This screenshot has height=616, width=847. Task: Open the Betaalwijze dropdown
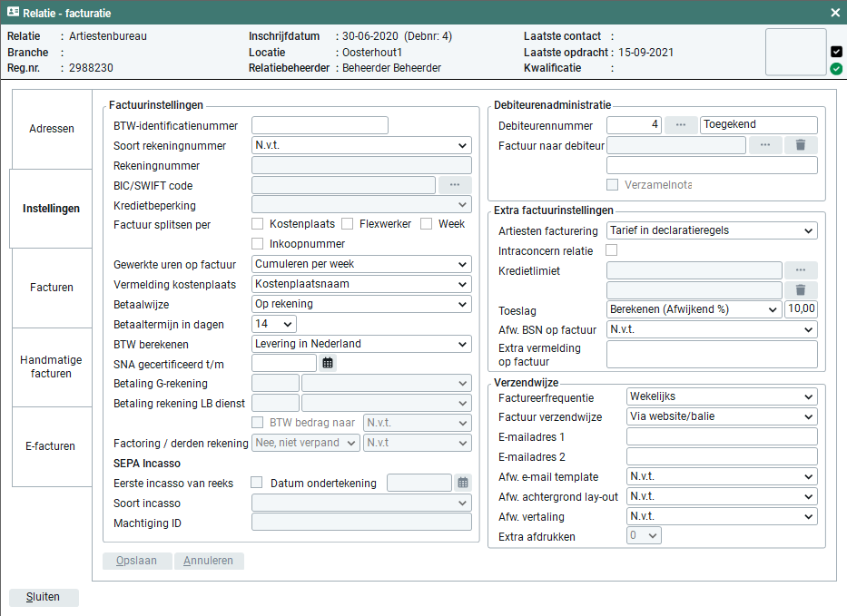tap(361, 304)
